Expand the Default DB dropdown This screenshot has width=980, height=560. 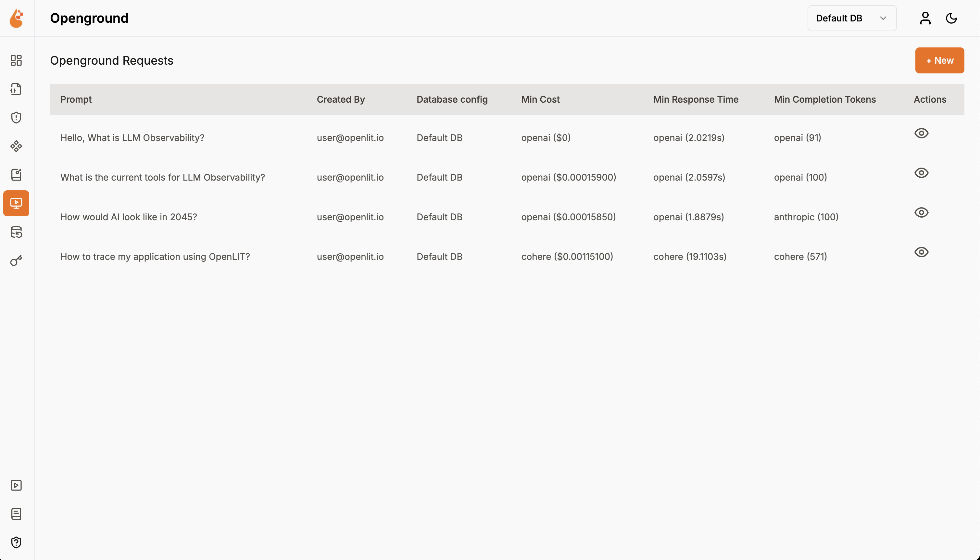coord(852,18)
